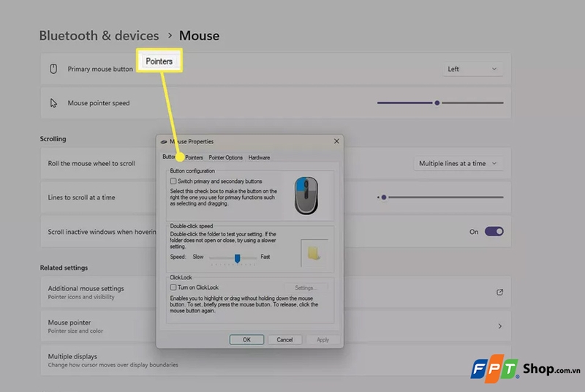The height and width of the screenshot is (392, 585).
Task: Check Switch primary and secondary buttons
Action: pos(173,181)
